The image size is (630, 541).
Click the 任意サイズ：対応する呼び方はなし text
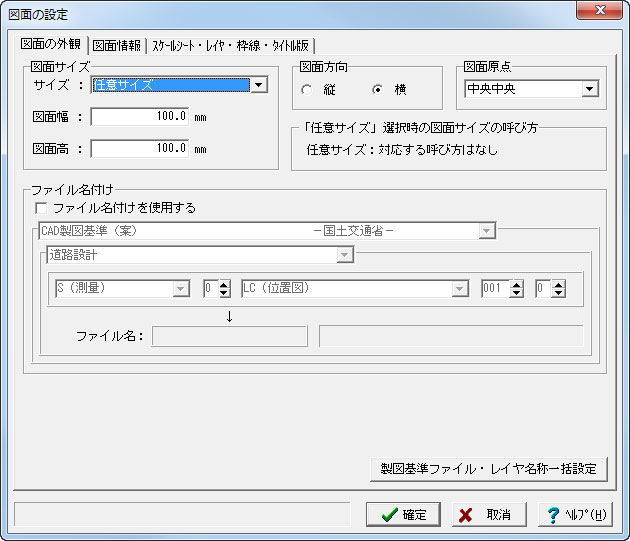coord(402,150)
